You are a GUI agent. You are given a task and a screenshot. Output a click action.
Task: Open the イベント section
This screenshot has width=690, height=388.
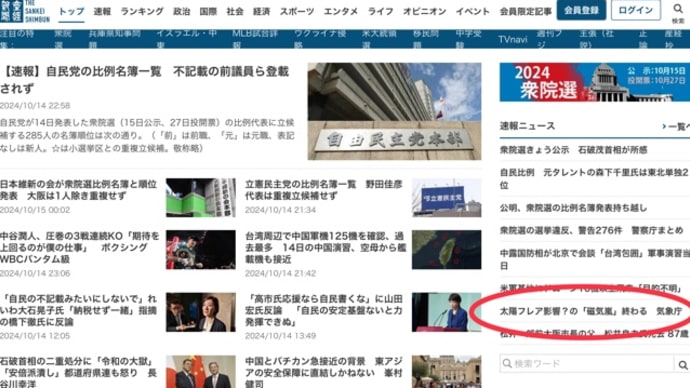tap(473, 11)
